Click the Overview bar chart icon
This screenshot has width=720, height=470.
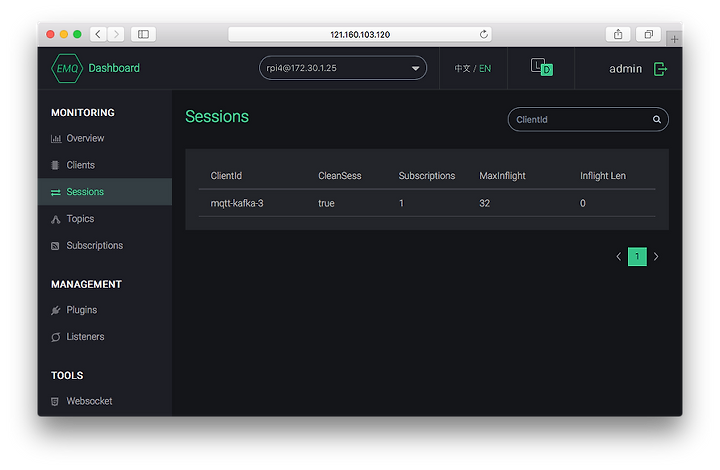coord(56,139)
